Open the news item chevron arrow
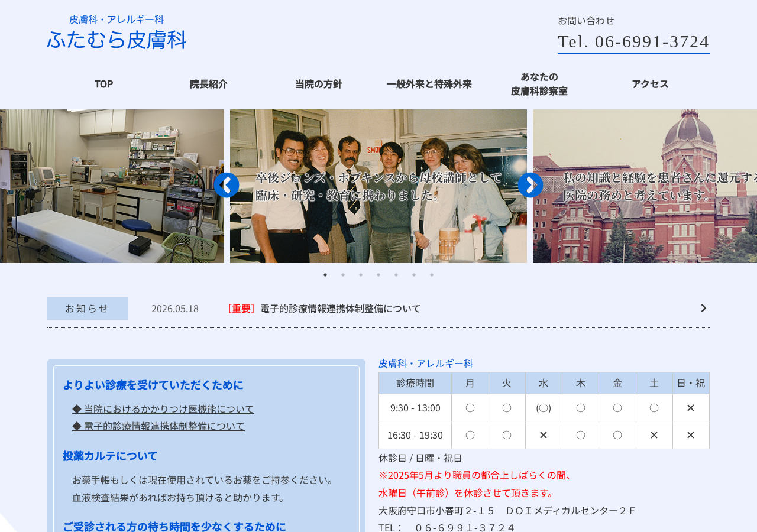This screenshot has height=532, width=757. (703, 308)
